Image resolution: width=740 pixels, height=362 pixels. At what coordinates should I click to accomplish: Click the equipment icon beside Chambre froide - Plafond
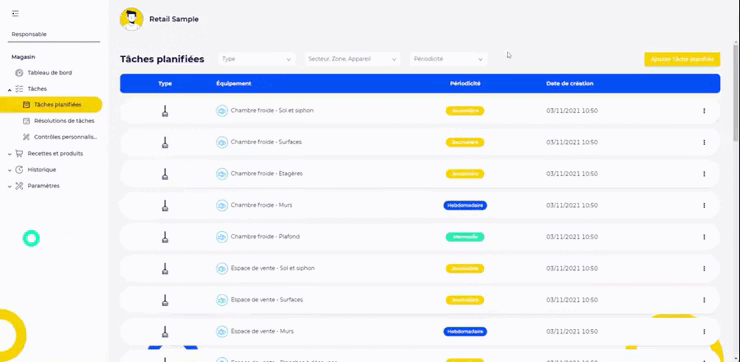point(222,237)
